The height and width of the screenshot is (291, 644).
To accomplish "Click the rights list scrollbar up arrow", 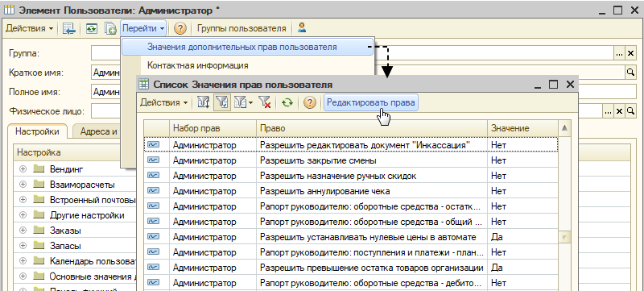I will point(564,128).
